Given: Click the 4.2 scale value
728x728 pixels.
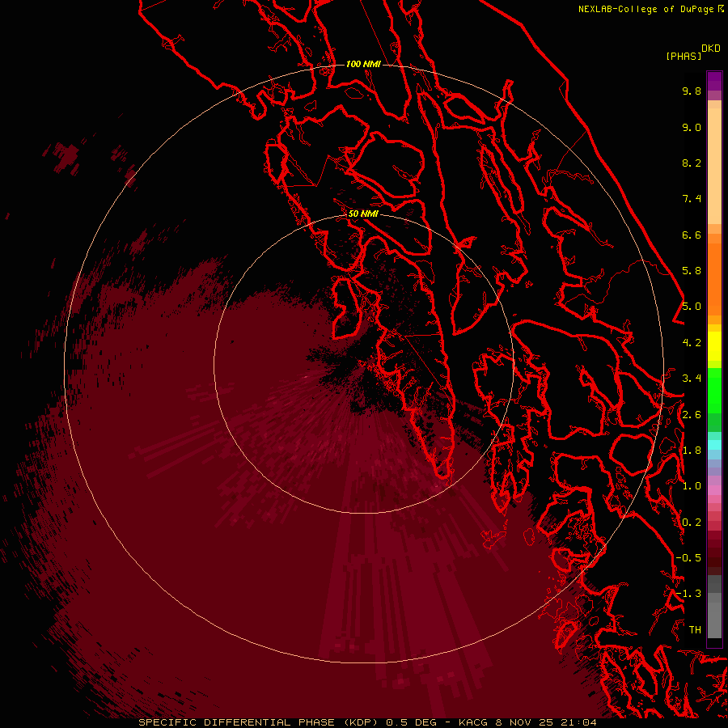Looking at the screenshot, I should coord(692,343).
